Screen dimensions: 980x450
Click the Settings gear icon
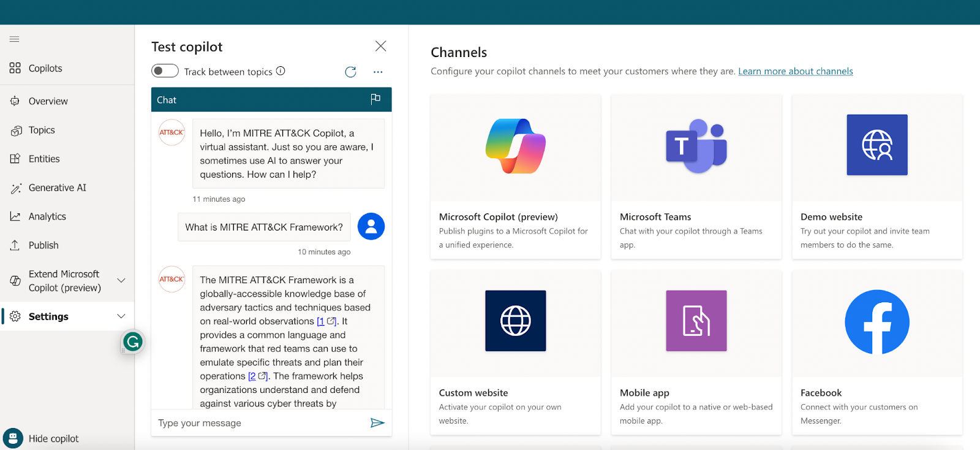(x=15, y=316)
